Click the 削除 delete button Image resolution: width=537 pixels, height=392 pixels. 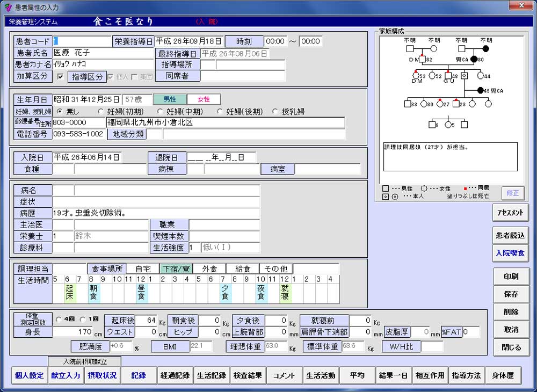[511, 312]
